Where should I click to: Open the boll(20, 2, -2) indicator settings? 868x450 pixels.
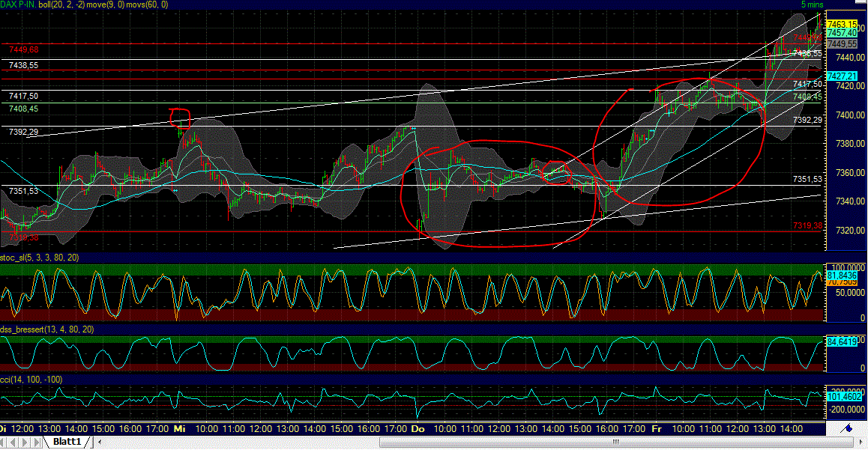pyautogui.click(x=60, y=4)
